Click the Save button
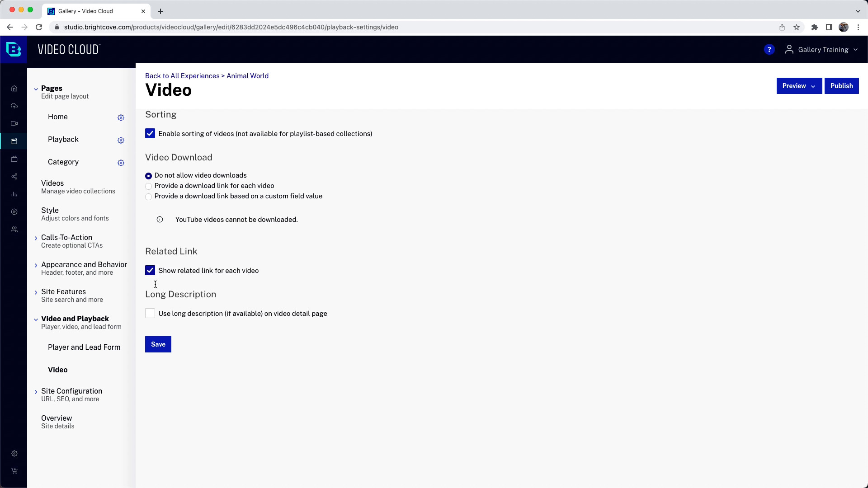Image resolution: width=868 pixels, height=488 pixels. [x=158, y=344]
